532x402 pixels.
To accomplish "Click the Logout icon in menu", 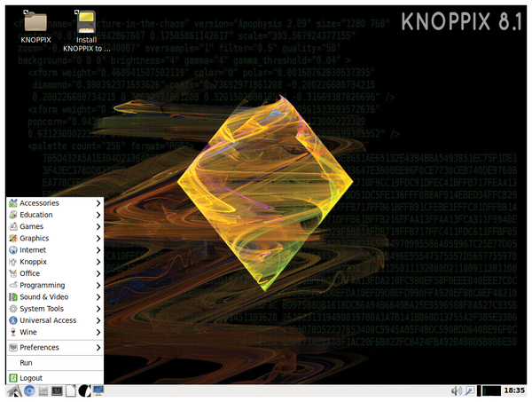I will [x=13, y=378].
